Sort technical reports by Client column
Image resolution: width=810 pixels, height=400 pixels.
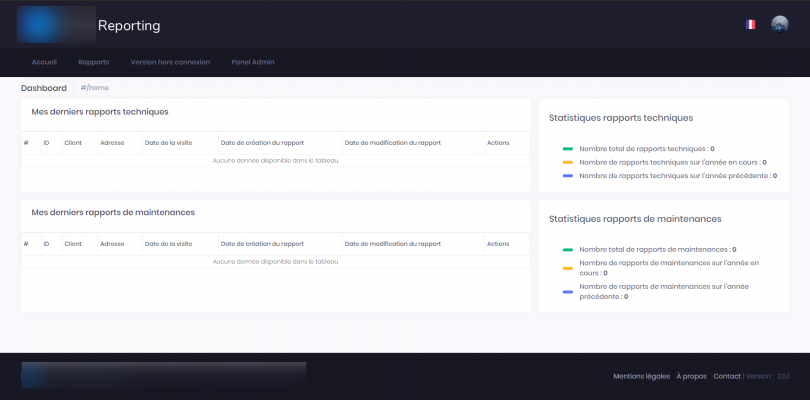click(x=73, y=143)
